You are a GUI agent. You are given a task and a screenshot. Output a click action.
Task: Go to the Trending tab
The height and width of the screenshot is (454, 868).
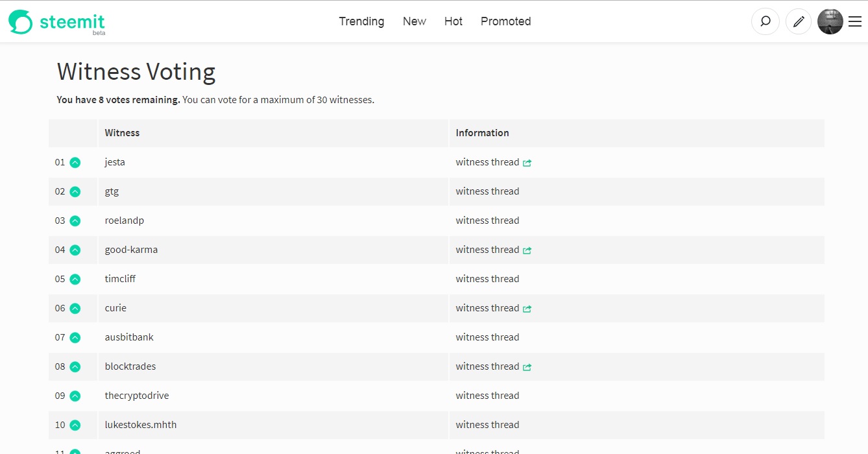361,21
